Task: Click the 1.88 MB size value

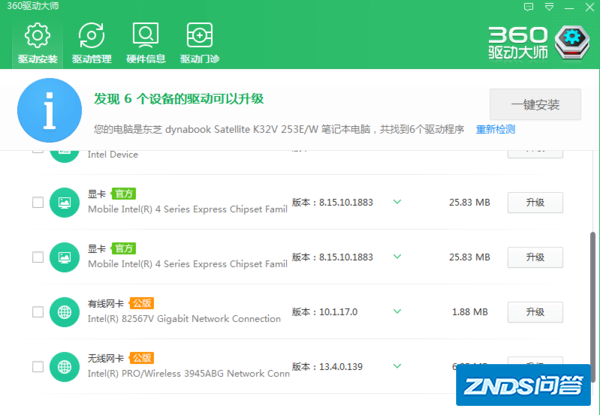Action: 470,312
